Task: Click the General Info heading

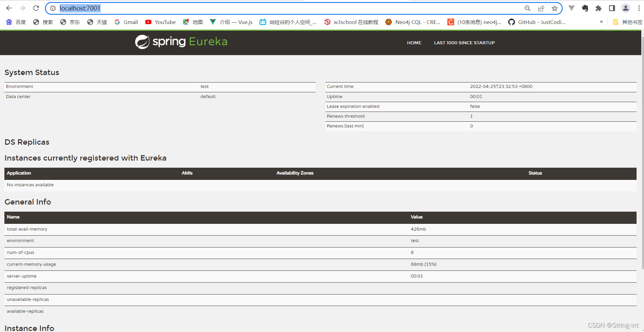Action: (28, 202)
